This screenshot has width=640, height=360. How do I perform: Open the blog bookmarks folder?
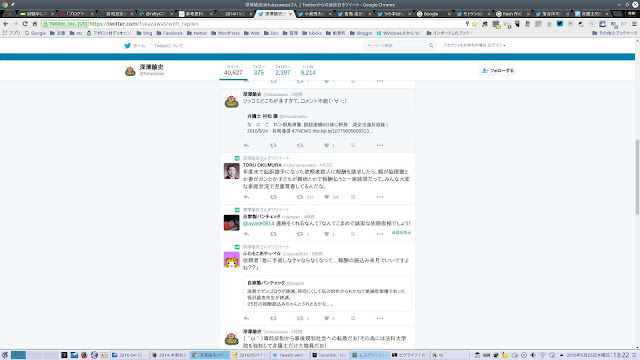tap(144, 33)
